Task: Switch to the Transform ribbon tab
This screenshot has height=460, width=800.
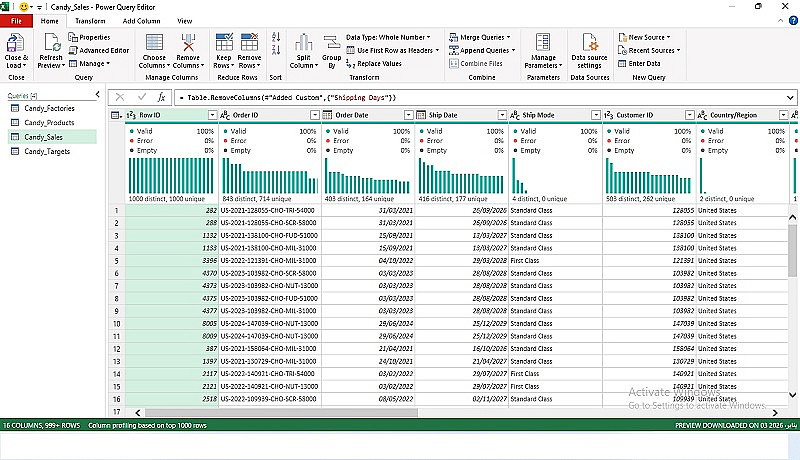Action: coord(90,20)
